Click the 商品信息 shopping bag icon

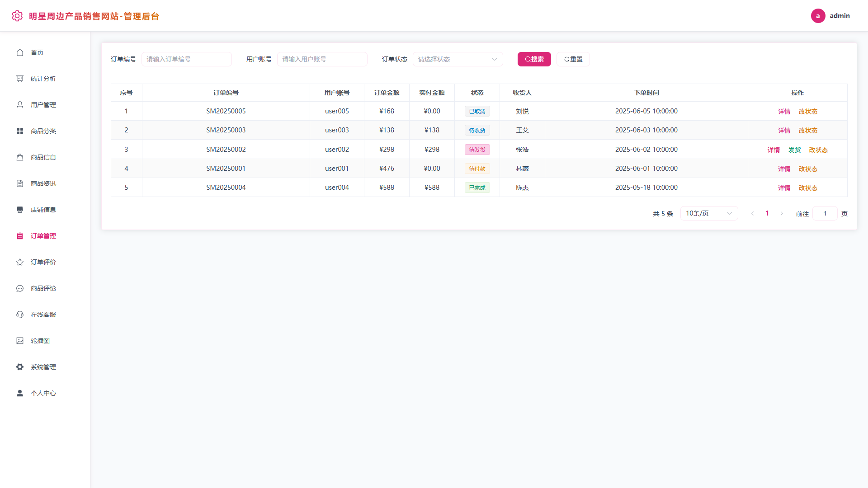[x=20, y=157]
